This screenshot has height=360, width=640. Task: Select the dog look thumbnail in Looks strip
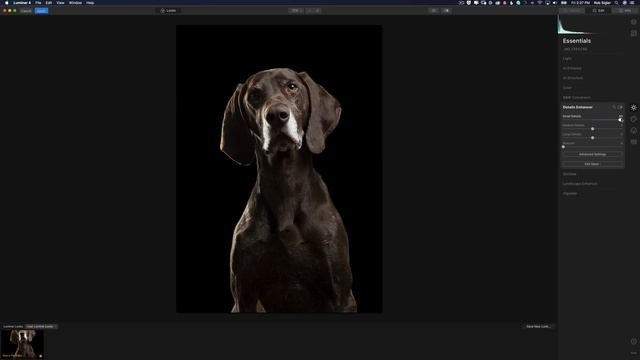(22, 344)
